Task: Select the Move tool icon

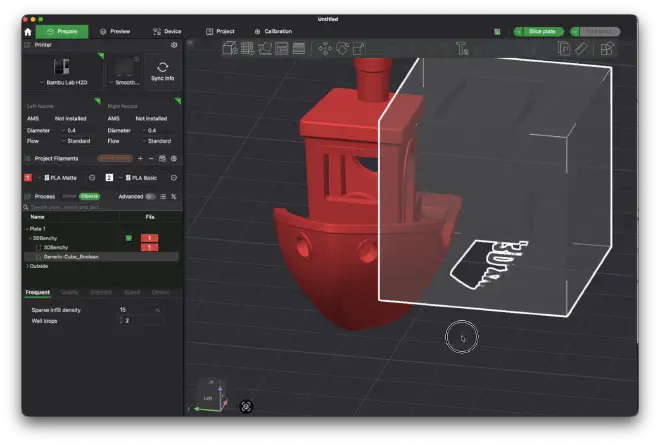Action: 325,48
